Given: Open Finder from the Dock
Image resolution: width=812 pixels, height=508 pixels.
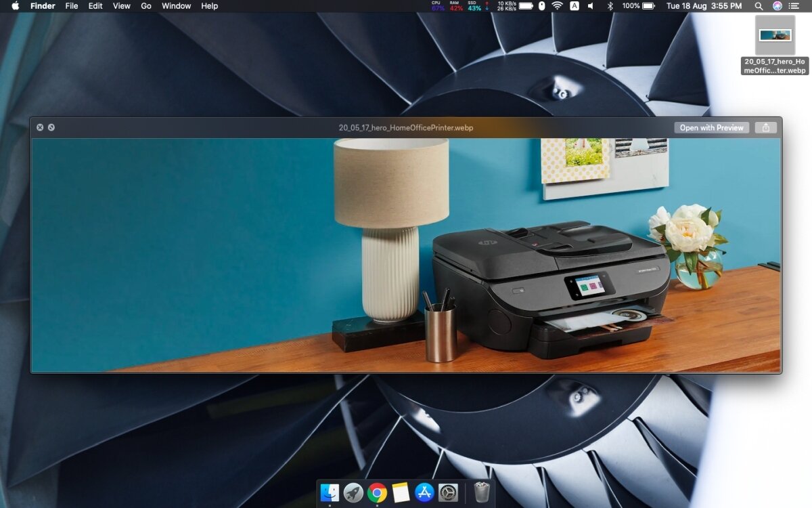Looking at the screenshot, I should 330,492.
